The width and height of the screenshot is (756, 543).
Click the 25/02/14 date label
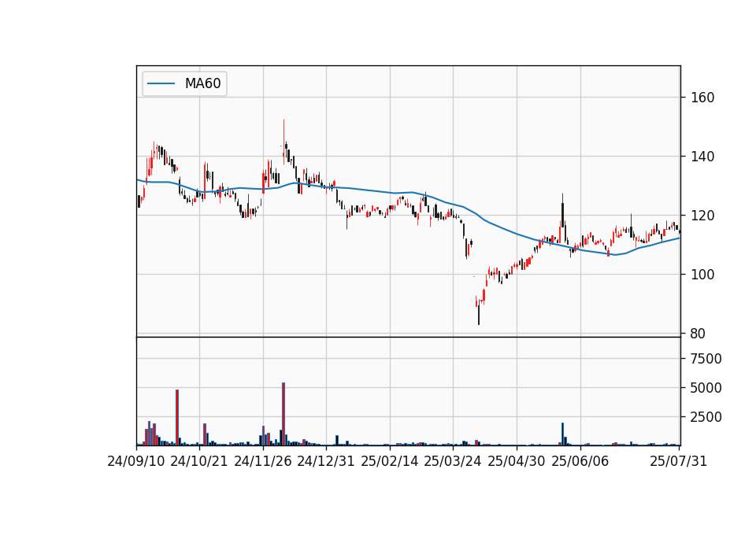point(390,461)
